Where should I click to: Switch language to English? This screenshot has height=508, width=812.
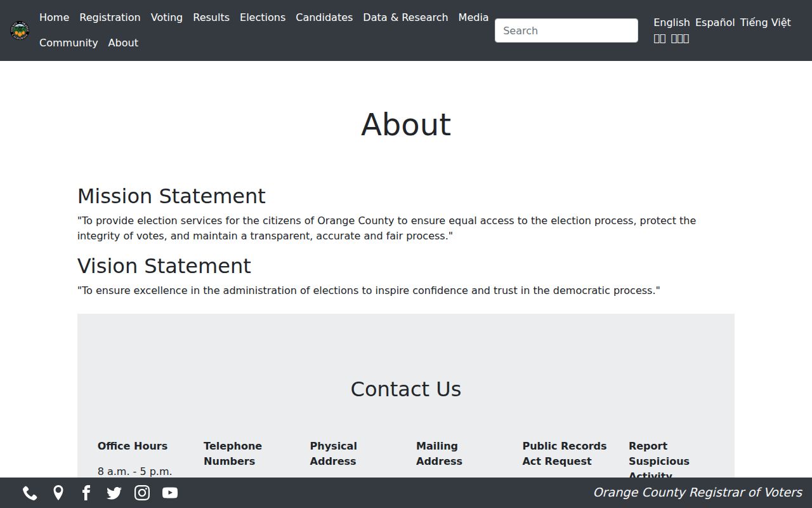pyautogui.click(x=672, y=23)
